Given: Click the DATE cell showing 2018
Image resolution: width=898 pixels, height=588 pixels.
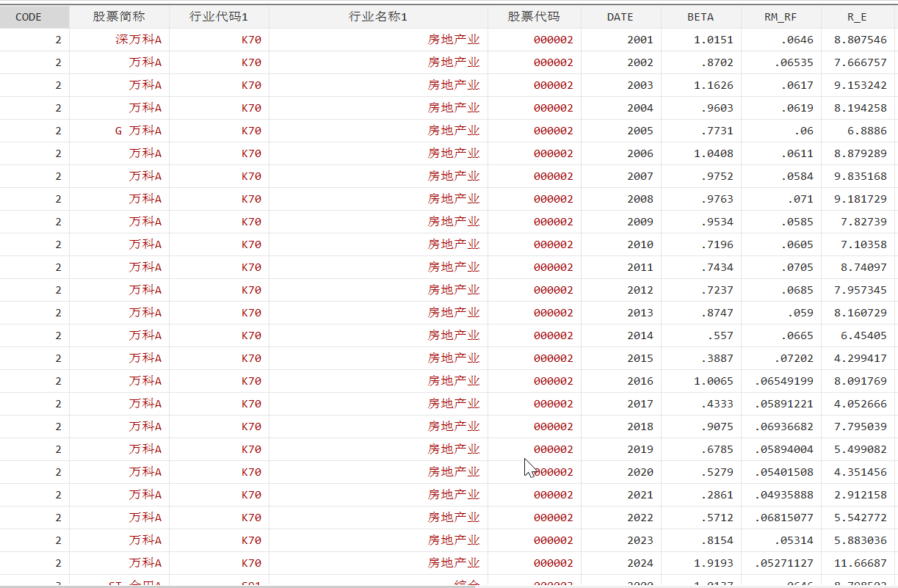Looking at the screenshot, I should point(620,427).
